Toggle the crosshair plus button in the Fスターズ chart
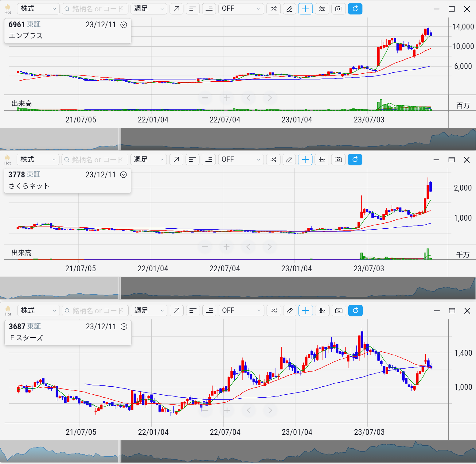The height and width of the screenshot is (464, 476). click(306, 311)
